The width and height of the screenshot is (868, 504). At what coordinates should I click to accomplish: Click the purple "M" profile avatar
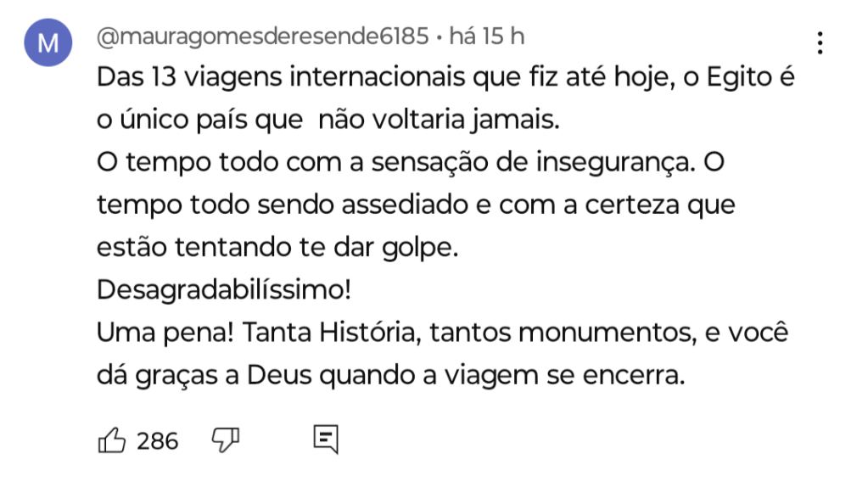point(49,43)
